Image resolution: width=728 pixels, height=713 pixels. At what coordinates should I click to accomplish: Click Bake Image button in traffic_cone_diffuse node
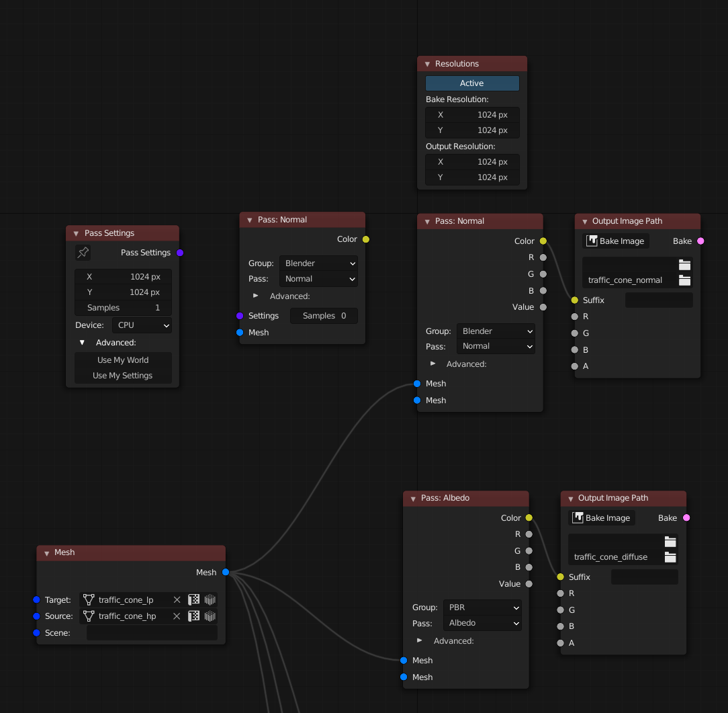point(602,517)
